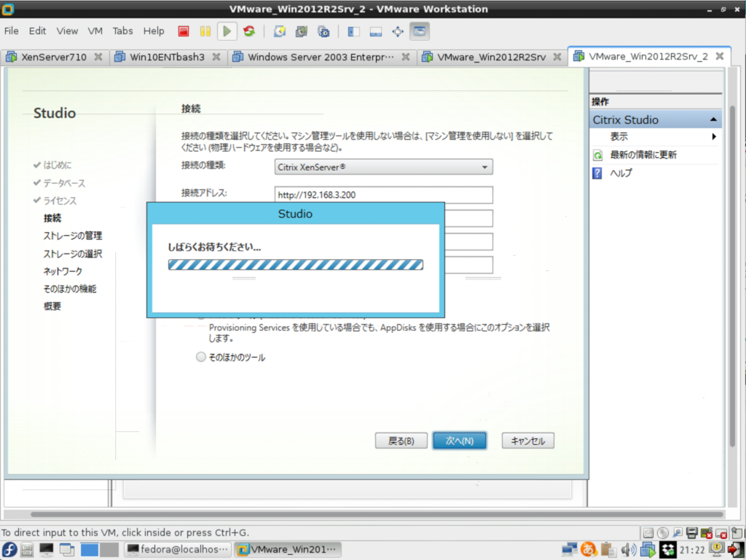The width and height of the screenshot is (746, 560).
Task: Toggle Unity/console view icon
Action: click(420, 31)
